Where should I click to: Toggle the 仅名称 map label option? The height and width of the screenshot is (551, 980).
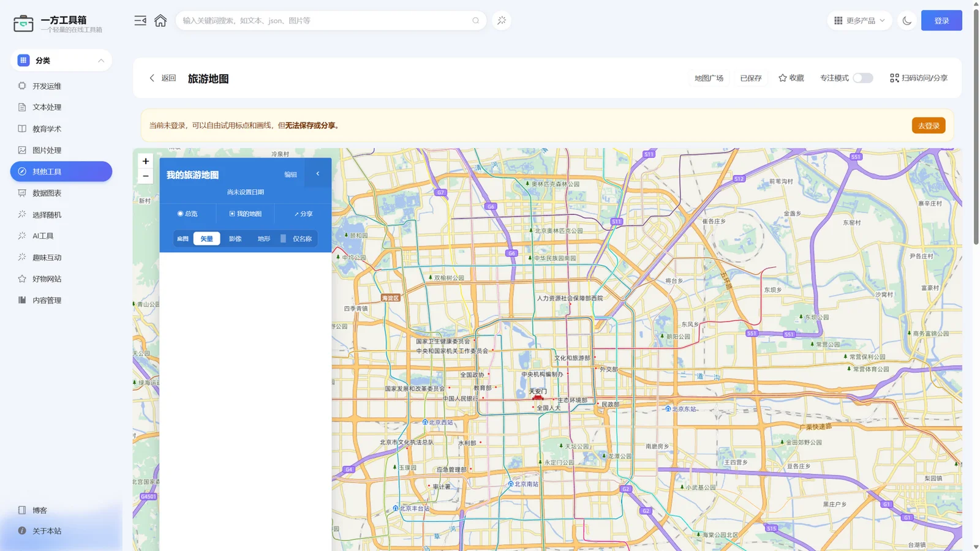296,239
